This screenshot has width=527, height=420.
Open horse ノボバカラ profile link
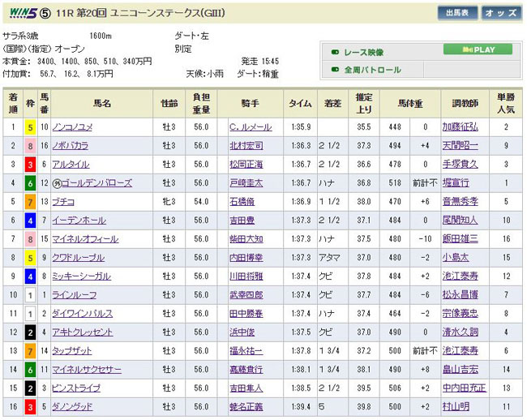click(x=72, y=146)
